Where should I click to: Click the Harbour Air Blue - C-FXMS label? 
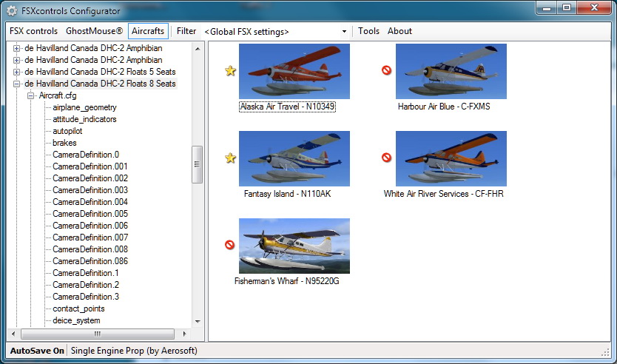pyautogui.click(x=444, y=107)
